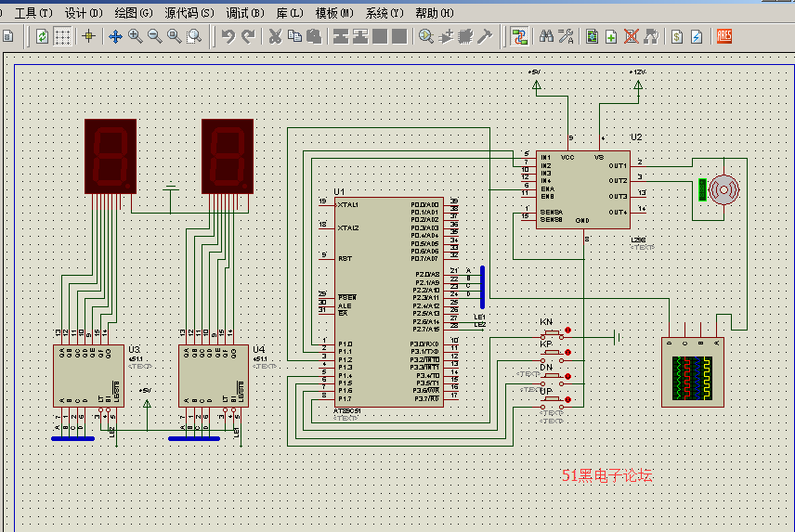This screenshot has width=795, height=532.
Task: Click the Remove Sheet red X icon
Action: (x=631, y=36)
